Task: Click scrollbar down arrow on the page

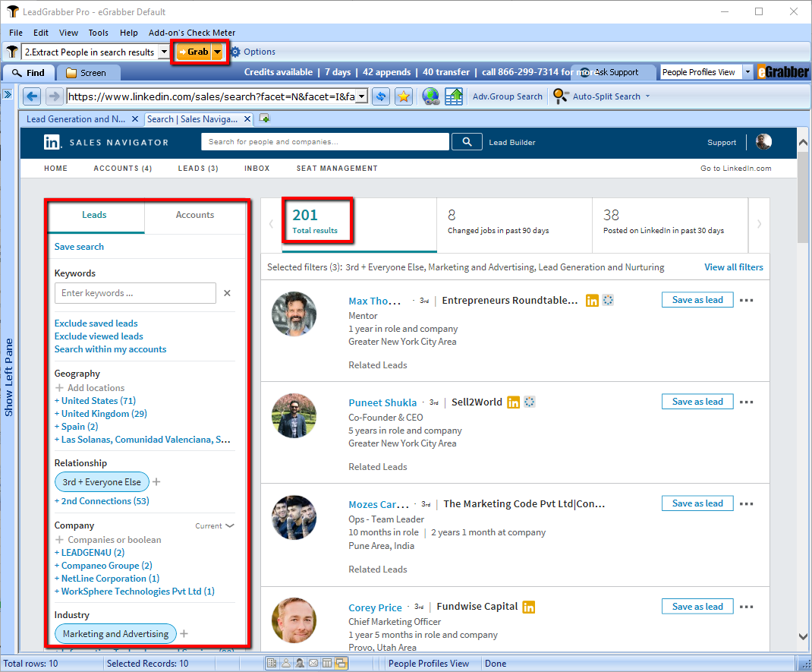Action: 803,636
